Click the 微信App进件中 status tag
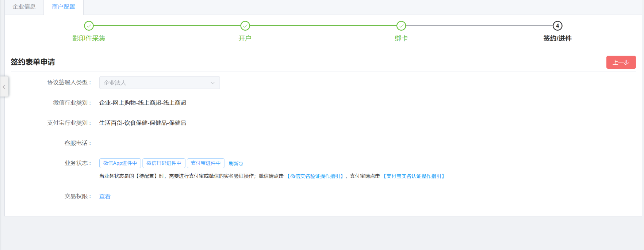This screenshot has height=250, width=644. pyautogui.click(x=120, y=163)
